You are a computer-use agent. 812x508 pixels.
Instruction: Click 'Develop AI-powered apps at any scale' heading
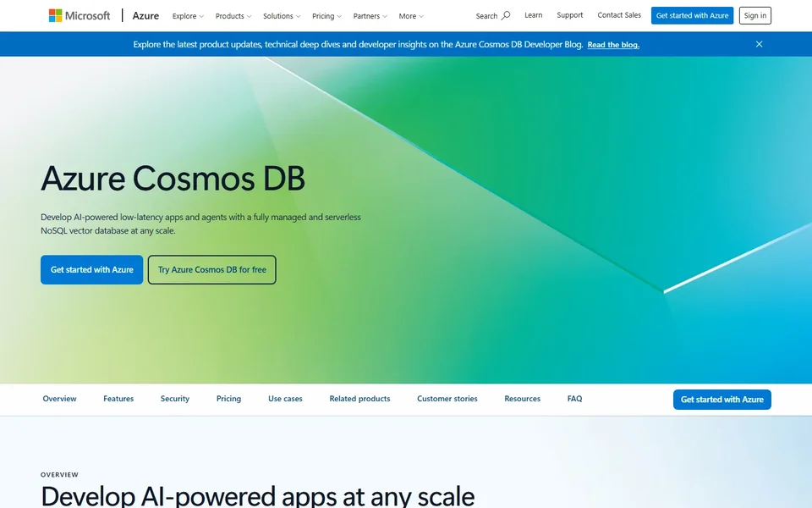[x=257, y=497]
